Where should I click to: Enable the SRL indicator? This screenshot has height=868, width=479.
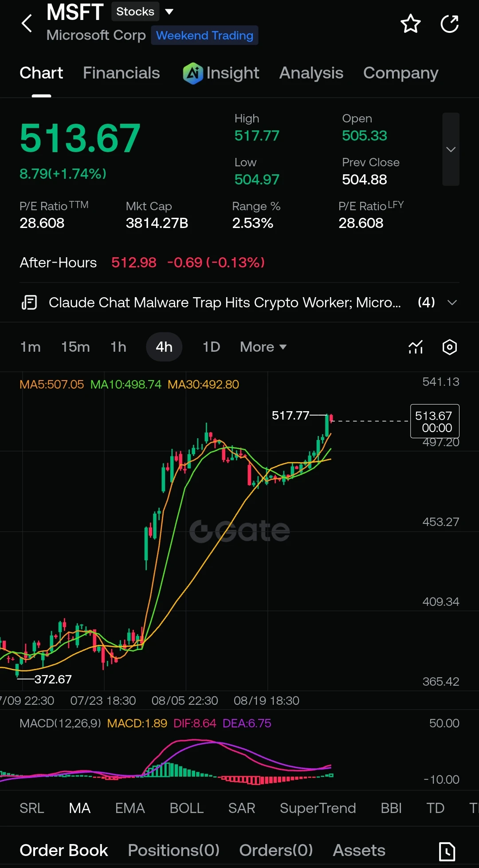(x=31, y=808)
